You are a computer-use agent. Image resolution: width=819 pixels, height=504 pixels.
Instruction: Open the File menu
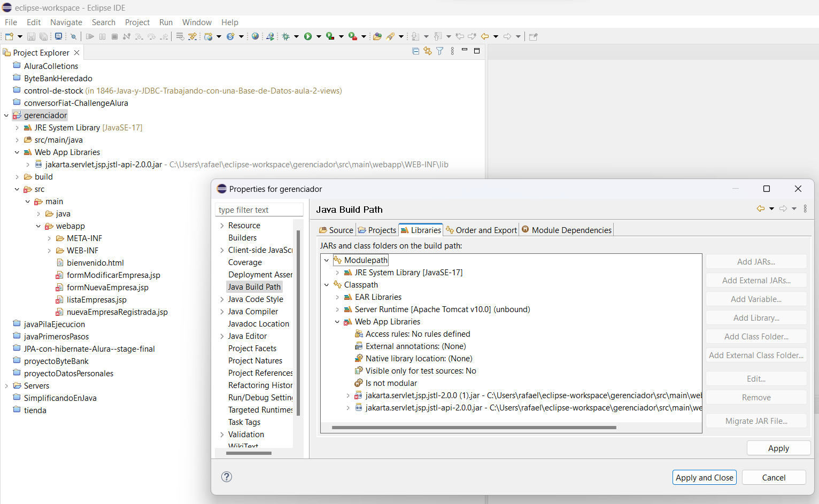click(x=11, y=22)
